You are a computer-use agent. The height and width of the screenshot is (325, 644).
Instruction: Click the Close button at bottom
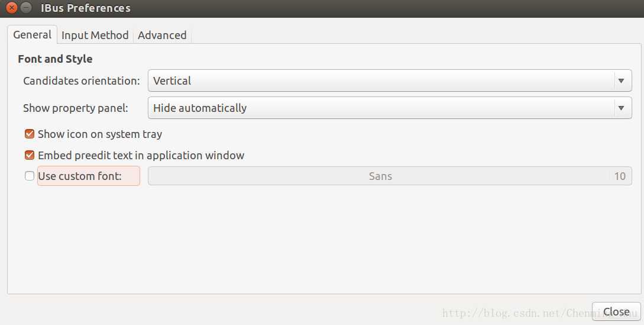pos(616,311)
